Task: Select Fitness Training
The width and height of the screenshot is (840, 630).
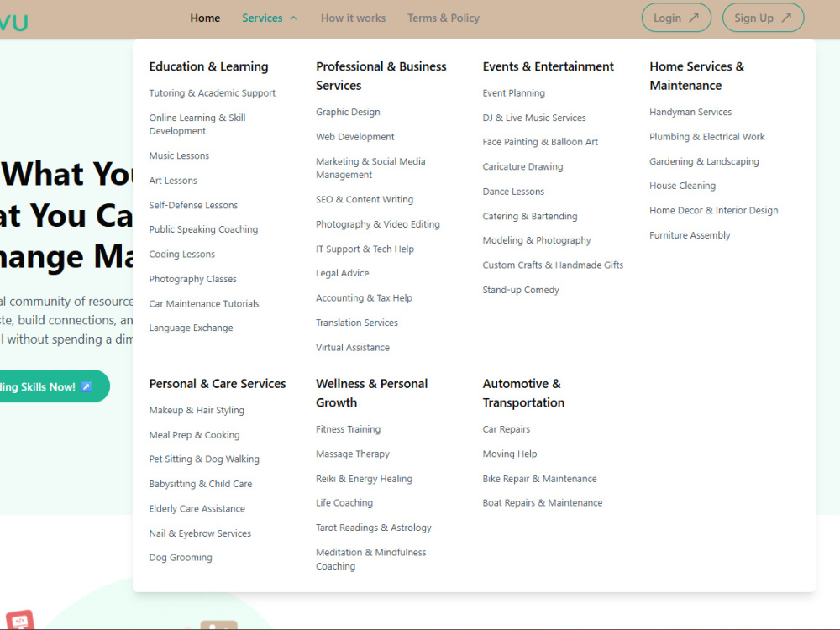Action: point(349,429)
